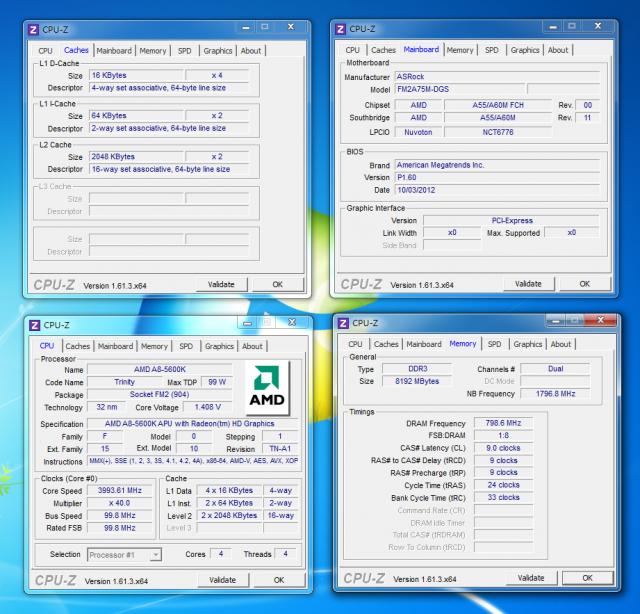Open the Memory tab in the Mainboard window
This screenshot has width=640, height=614.
pos(460,50)
